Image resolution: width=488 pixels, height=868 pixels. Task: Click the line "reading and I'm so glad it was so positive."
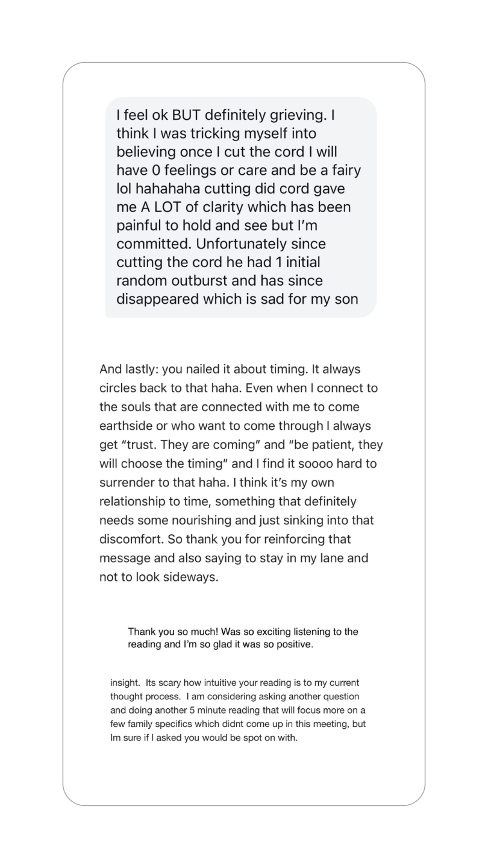[221, 644]
